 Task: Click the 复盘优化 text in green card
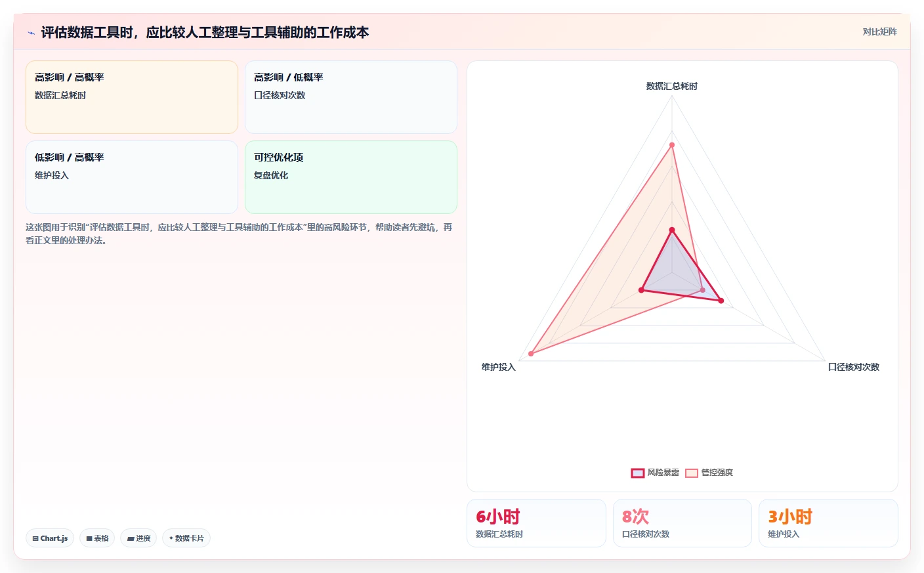tap(271, 175)
